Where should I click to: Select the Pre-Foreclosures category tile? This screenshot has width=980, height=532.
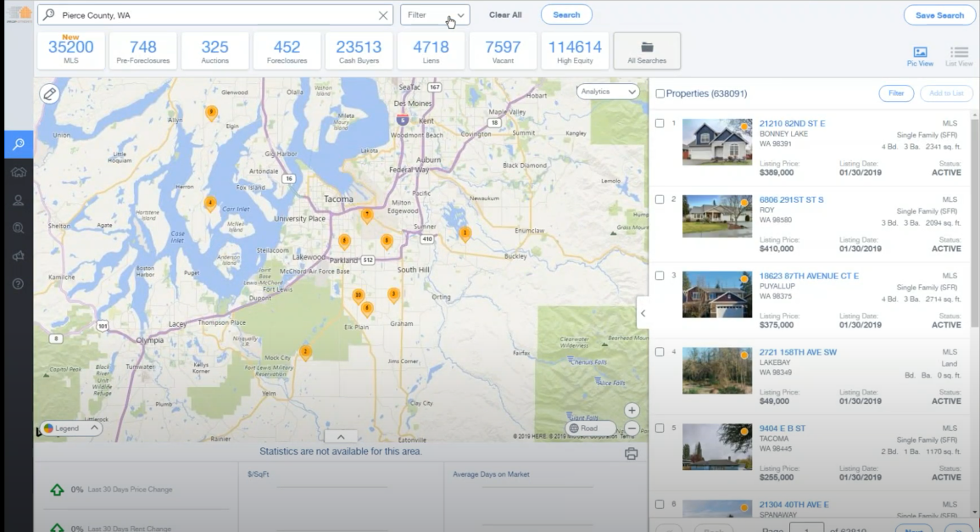pos(143,51)
